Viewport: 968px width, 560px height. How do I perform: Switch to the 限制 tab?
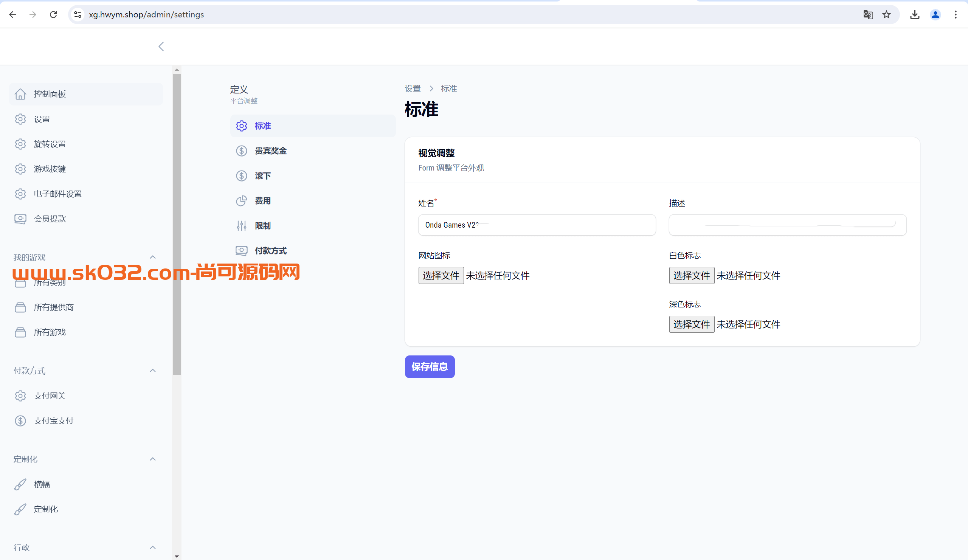coord(313,226)
